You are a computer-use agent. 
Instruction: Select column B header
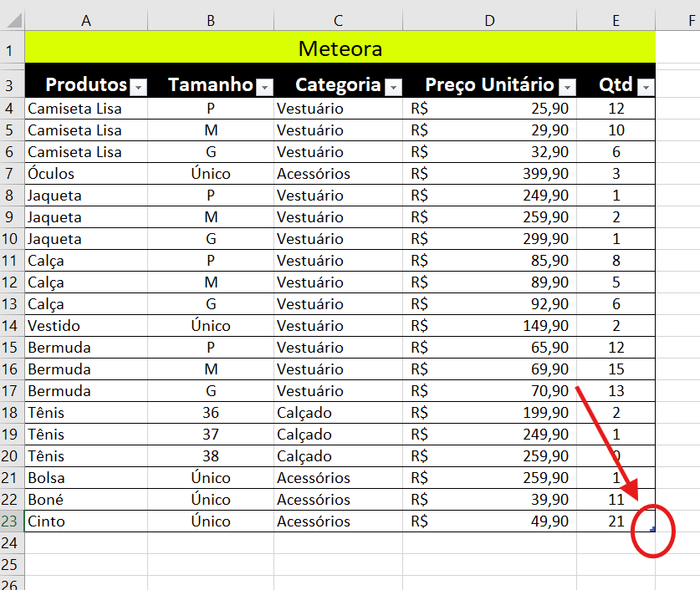click(x=211, y=21)
